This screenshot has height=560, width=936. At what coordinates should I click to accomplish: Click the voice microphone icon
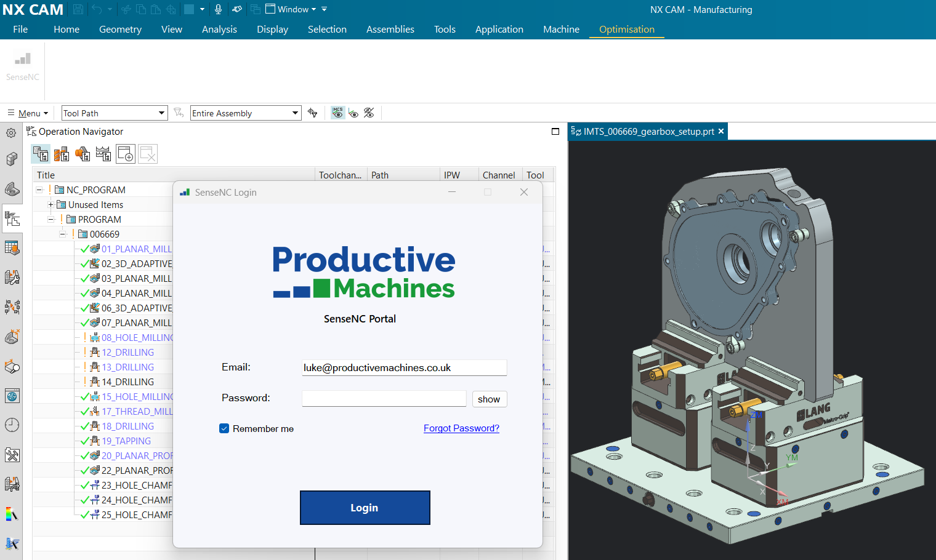(x=218, y=9)
